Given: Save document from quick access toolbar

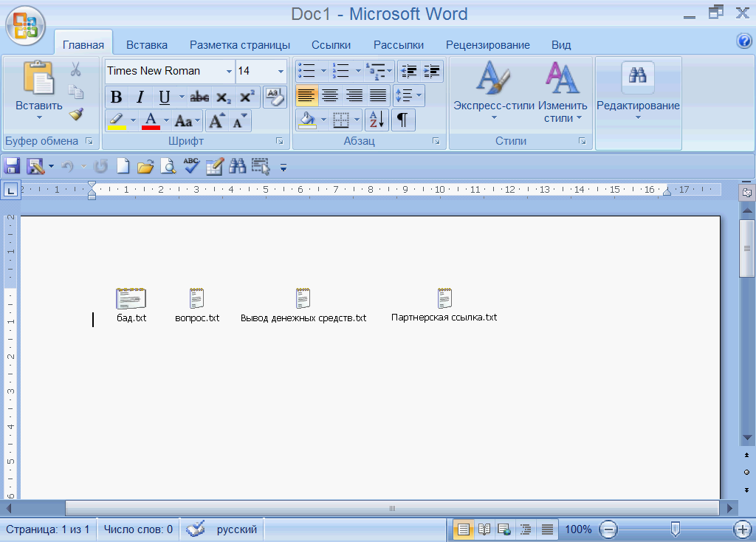Looking at the screenshot, I should coord(12,166).
